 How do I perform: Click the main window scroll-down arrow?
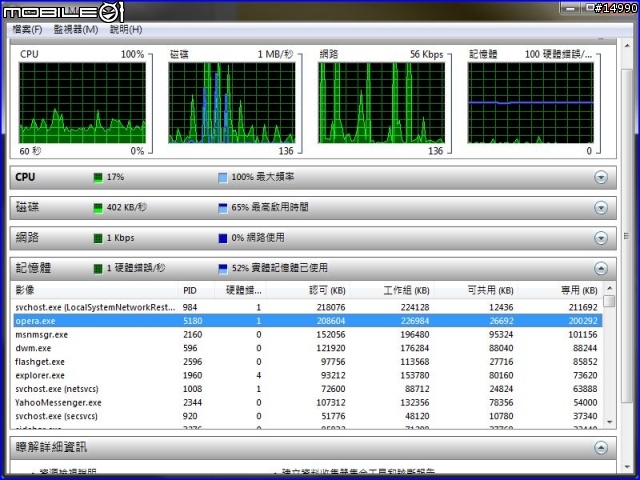pyautogui.click(x=627, y=467)
